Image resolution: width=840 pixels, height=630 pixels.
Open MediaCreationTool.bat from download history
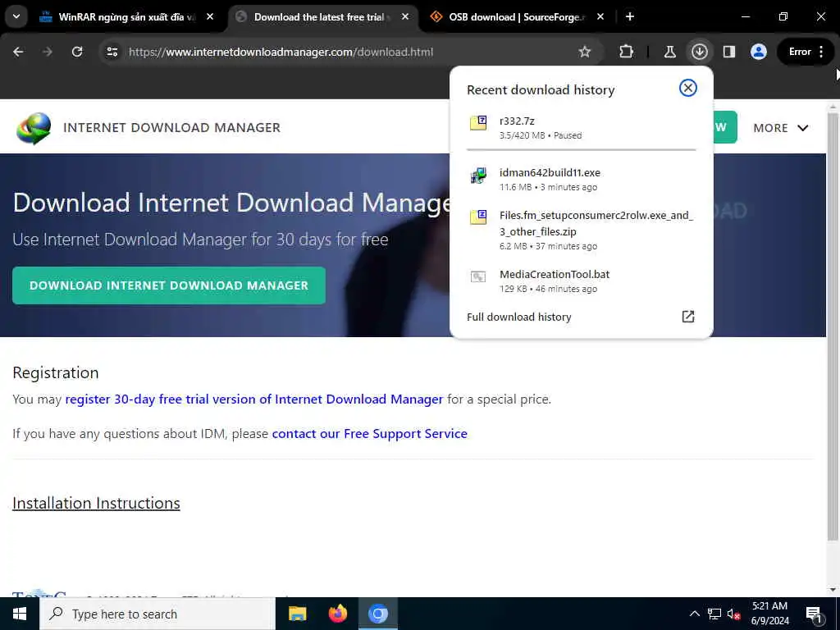[582, 281]
